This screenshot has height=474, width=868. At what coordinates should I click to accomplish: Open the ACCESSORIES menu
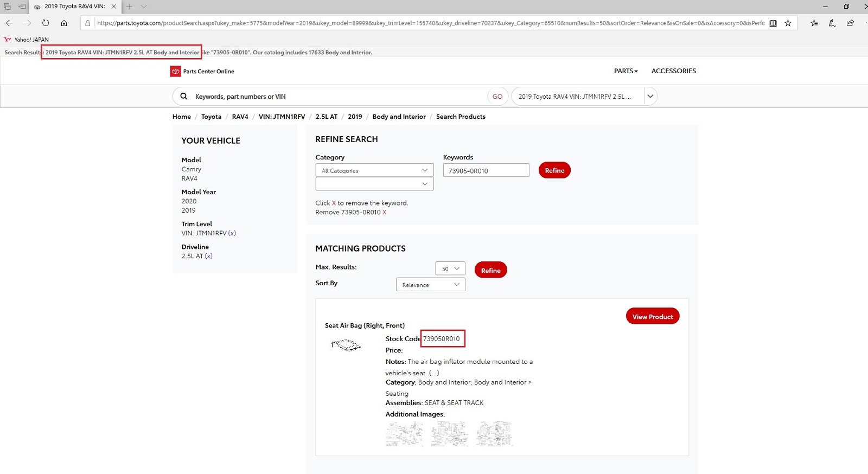coord(673,71)
